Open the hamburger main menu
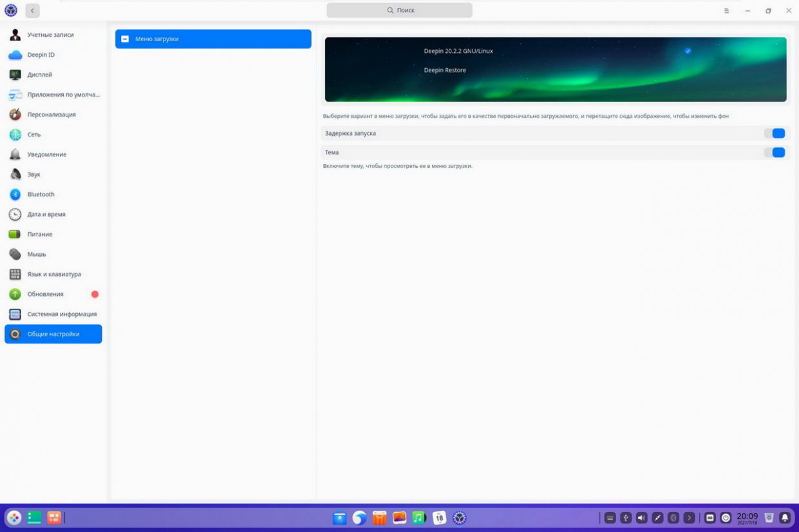 tap(726, 11)
